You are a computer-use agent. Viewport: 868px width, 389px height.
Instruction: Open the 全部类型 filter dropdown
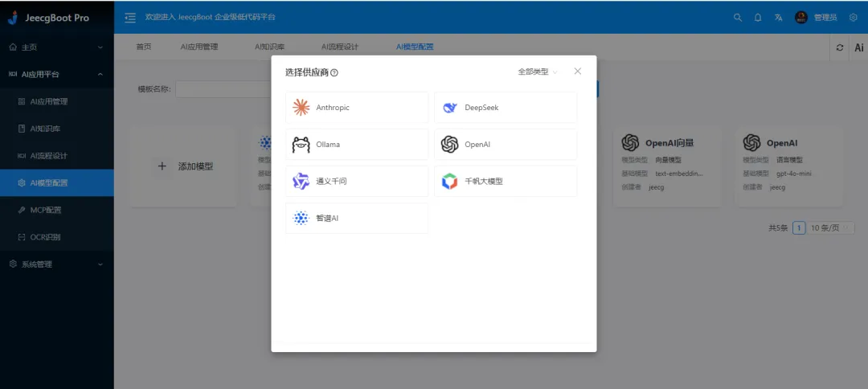coord(538,72)
